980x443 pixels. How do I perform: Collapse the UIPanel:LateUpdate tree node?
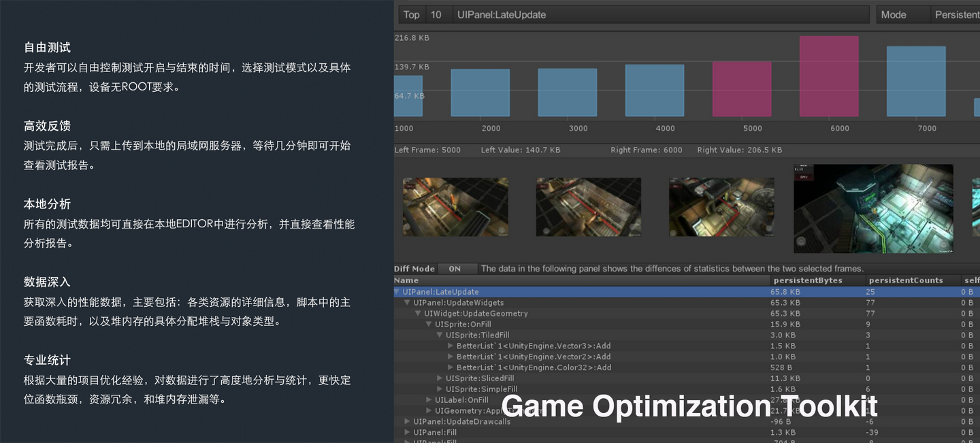[x=397, y=291]
